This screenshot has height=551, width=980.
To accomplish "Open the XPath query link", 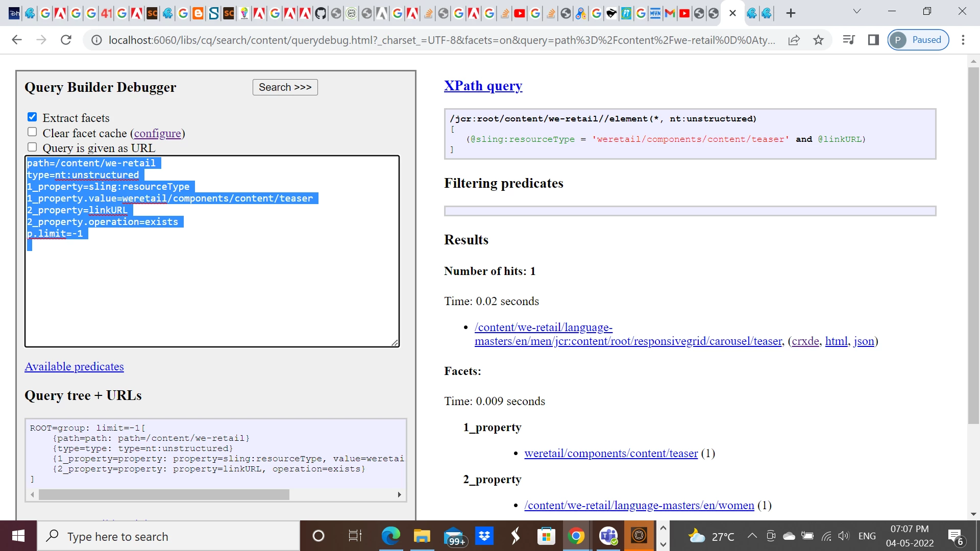I will 483,86.
